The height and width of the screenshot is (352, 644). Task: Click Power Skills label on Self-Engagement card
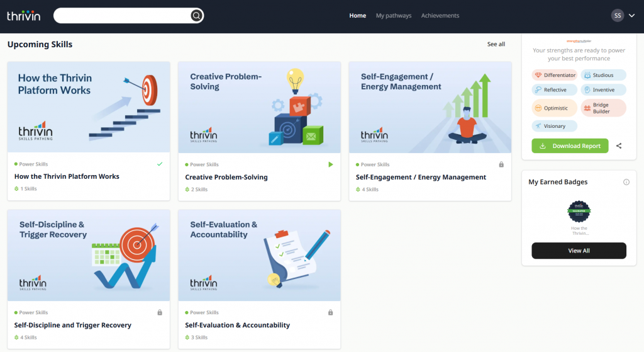click(375, 164)
